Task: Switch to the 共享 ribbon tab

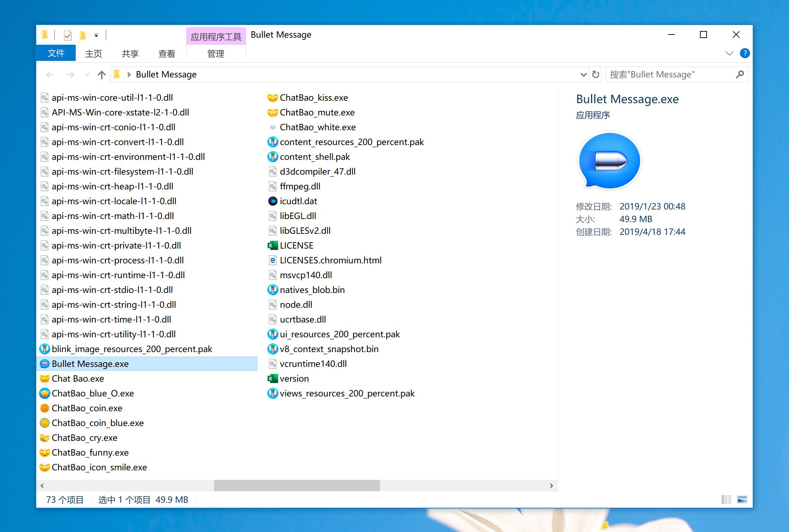Action: click(130, 54)
